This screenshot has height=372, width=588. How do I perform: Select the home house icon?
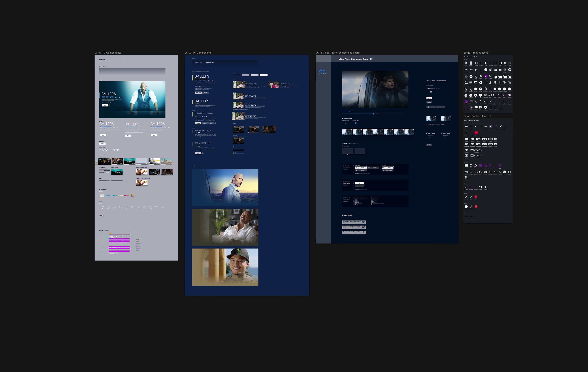[510, 172]
